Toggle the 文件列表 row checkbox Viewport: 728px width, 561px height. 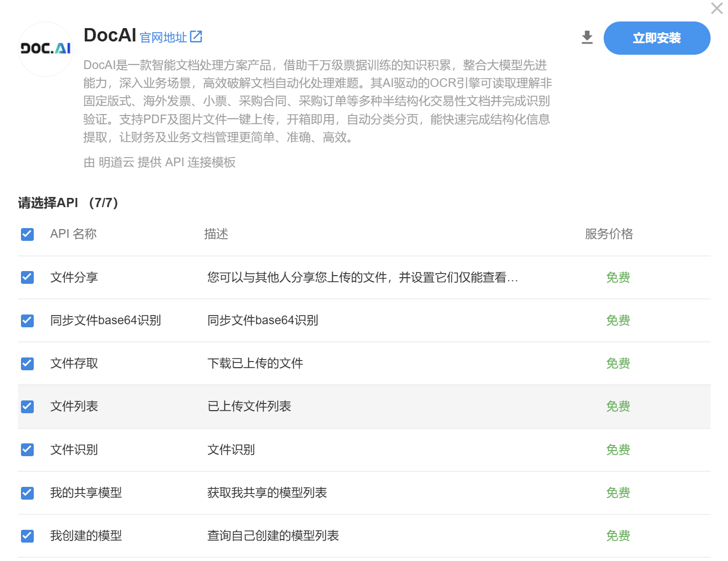click(x=27, y=407)
